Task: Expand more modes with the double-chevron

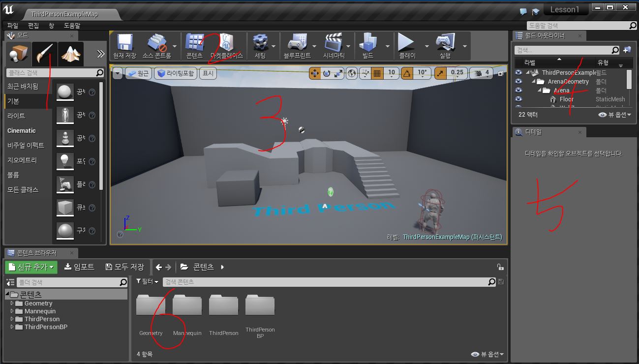Action: pyautogui.click(x=100, y=54)
